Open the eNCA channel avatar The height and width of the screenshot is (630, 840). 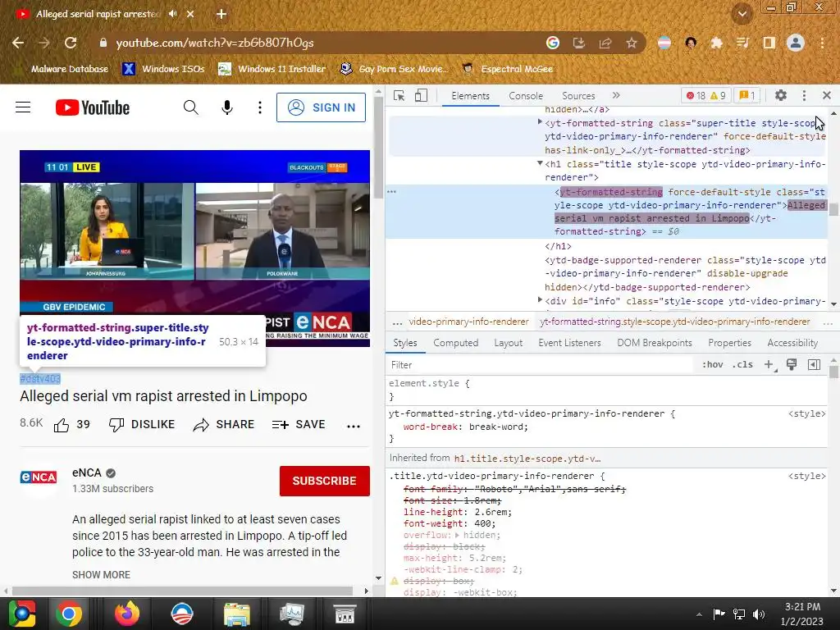[x=39, y=478]
